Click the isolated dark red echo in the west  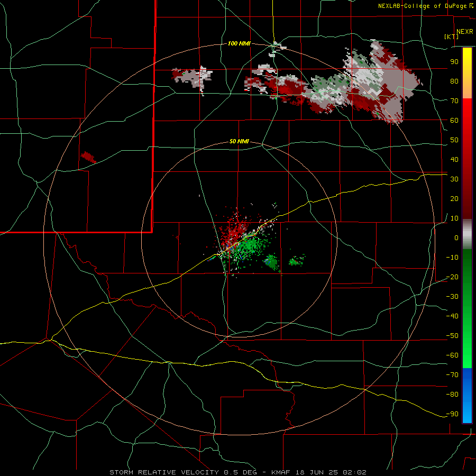(88, 157)
